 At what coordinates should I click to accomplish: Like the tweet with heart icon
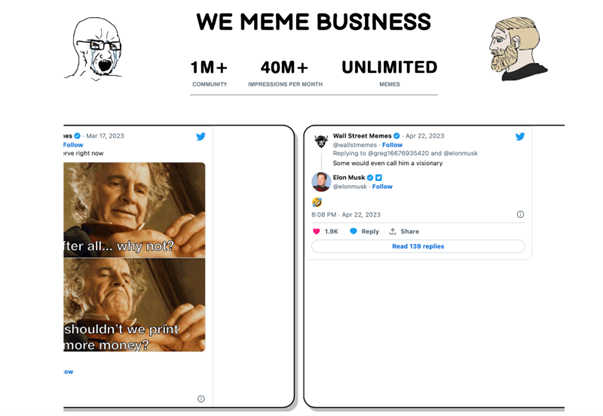click(317, 231)
